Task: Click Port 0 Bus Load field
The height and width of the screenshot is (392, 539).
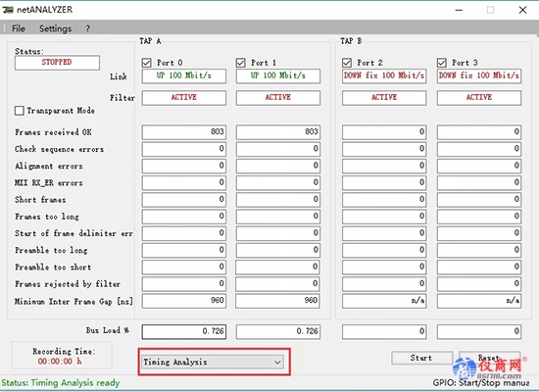Action: pyautogui.click(x=184, y=331)
